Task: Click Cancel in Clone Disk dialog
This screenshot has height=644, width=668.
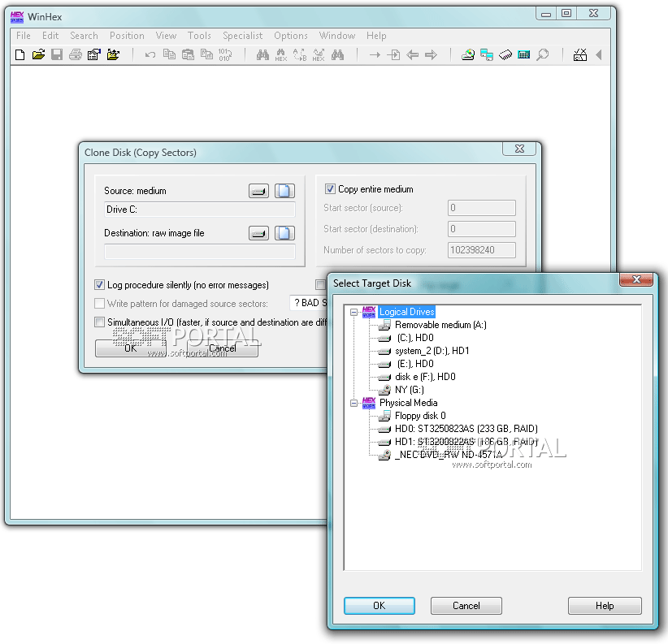Action: (223, 348)
